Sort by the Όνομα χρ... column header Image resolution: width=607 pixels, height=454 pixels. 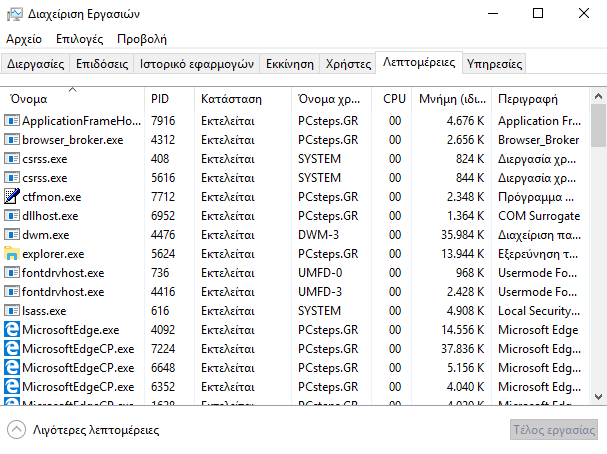[x=331, y=99]
